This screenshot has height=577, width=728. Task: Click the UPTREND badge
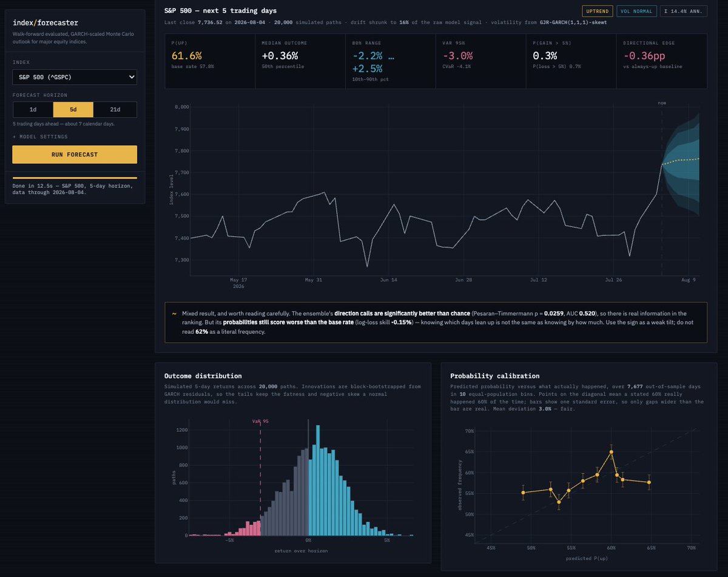click(x=598, y=11)
